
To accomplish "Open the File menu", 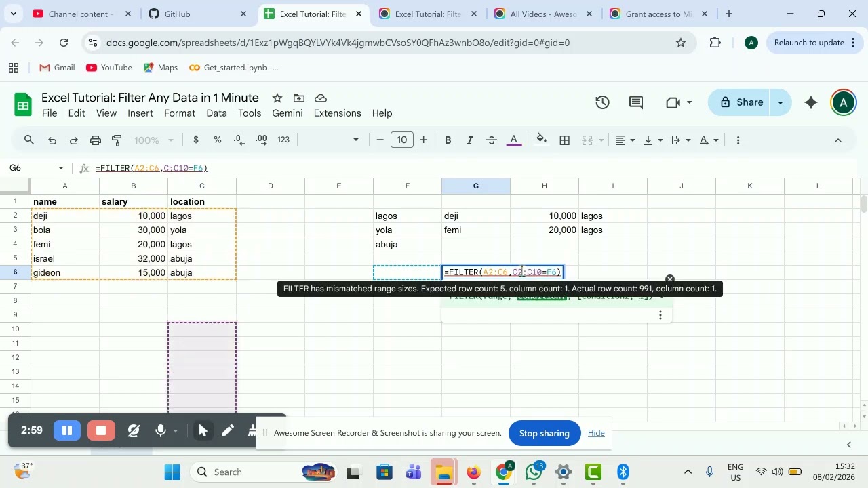I will [50, 113].
